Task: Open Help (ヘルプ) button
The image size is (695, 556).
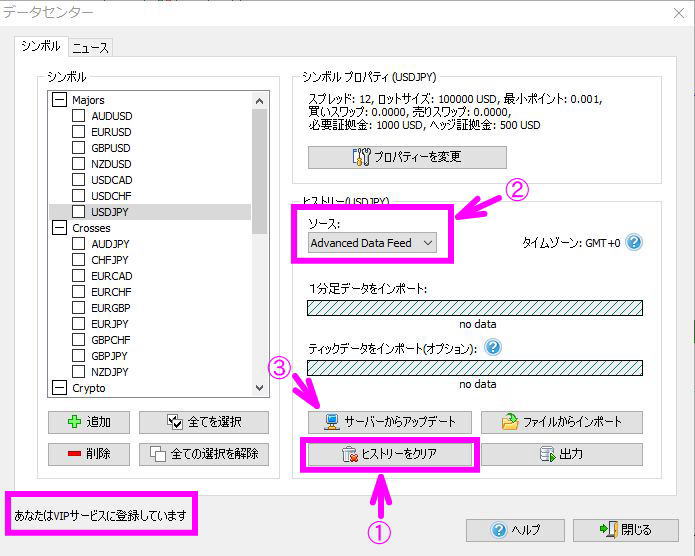Action: 515,530
